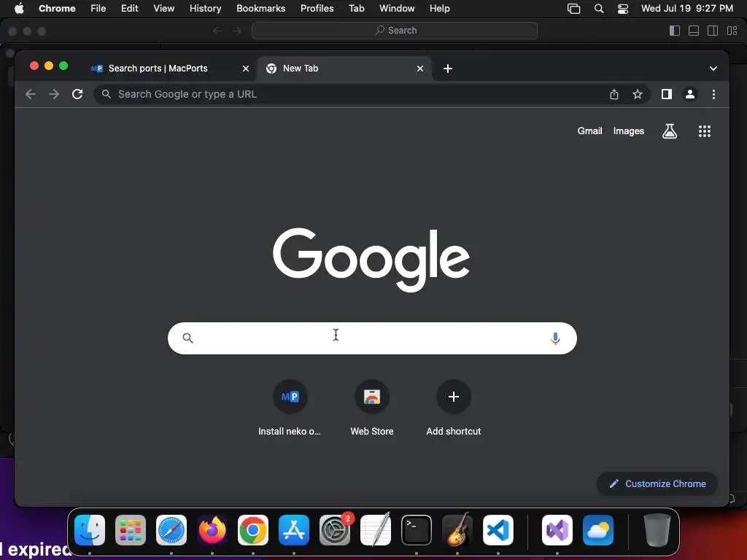Viewport: 747px width, 560px height.
Task: Open TextEdit from the Dock
Action: pyautogui.click(x=376, y=530)
